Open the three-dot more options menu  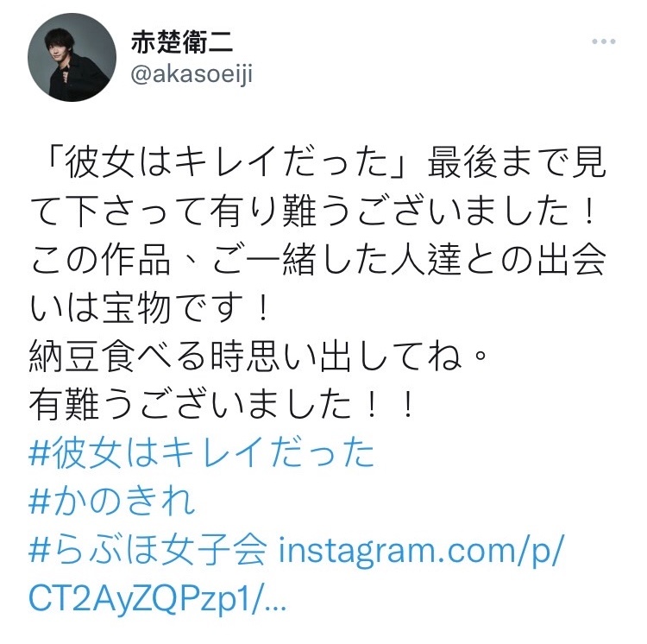coord(604,41)
